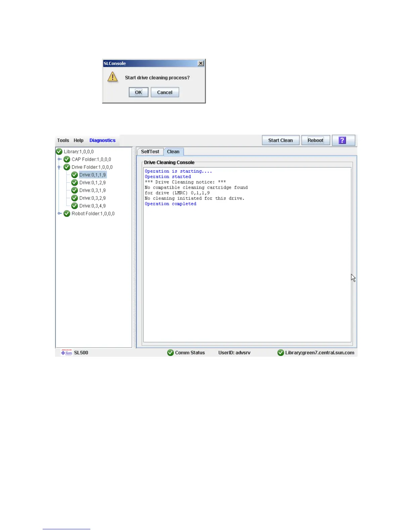Viewport: 411px width, 532px height.
Task: Click 'No compatible cleaning cartridge found' line
Action: (196, 187)
